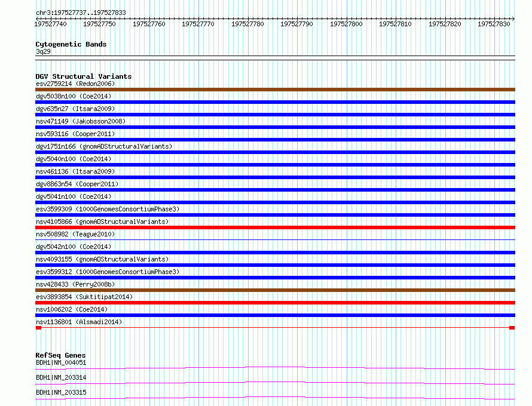Image resolution: width=532 pixels, height=406 pixels.
Task: Click the nsv461136 (Itsara2009) label
Action: click(75, 171)
